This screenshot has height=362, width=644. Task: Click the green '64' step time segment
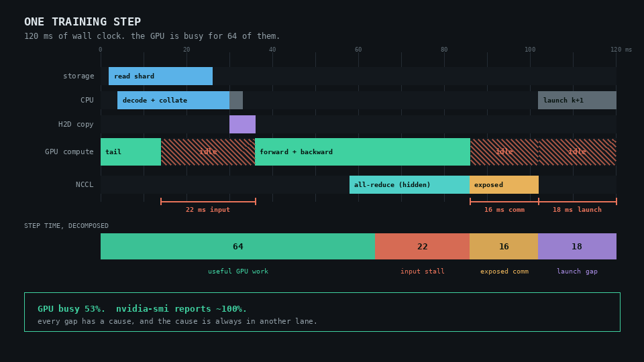pos(237,246)
